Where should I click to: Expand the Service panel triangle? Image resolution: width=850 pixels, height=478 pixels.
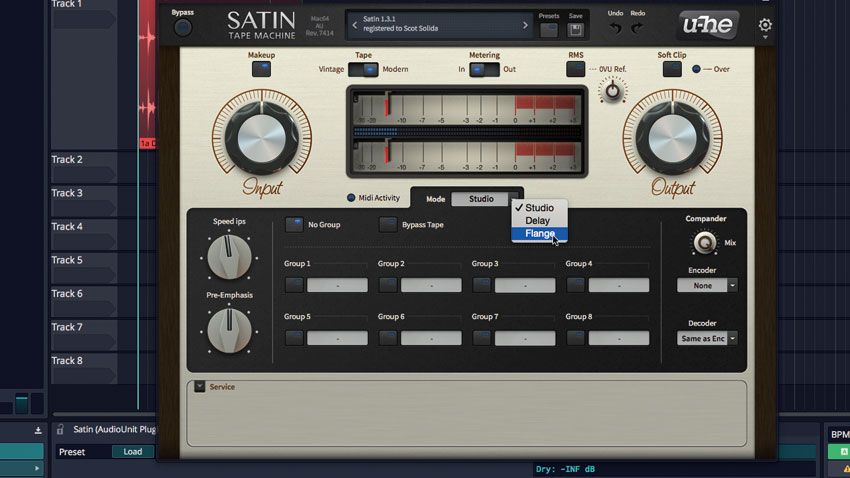tap(199, 386)
